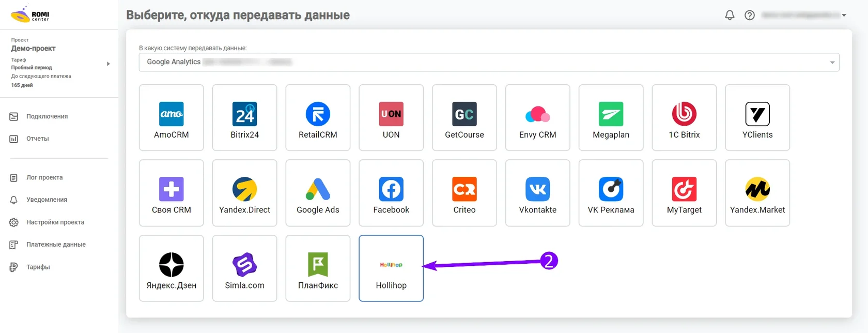Open the help question mark icon
This screenshot has width=868, height=333.
pos(750,15)
